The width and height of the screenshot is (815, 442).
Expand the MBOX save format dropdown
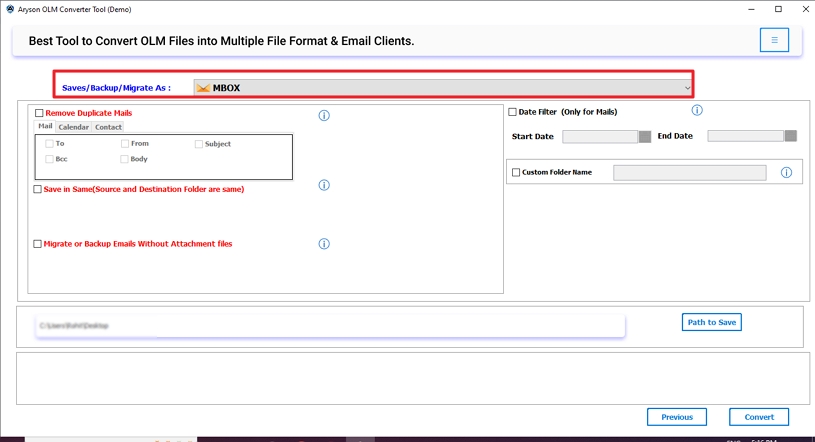[x=443, y=88]
